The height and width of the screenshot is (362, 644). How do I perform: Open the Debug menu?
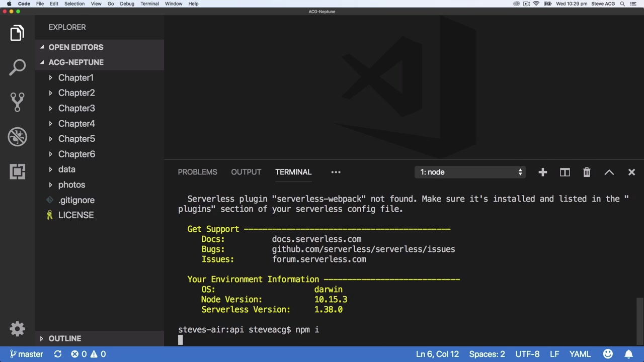click(127, 4)
